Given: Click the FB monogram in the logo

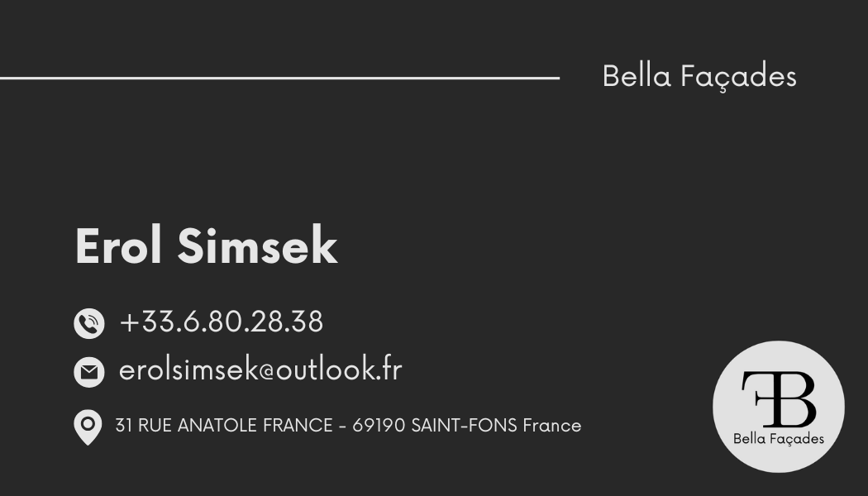Looking at the screenshot, I should [x=778, y=398].
